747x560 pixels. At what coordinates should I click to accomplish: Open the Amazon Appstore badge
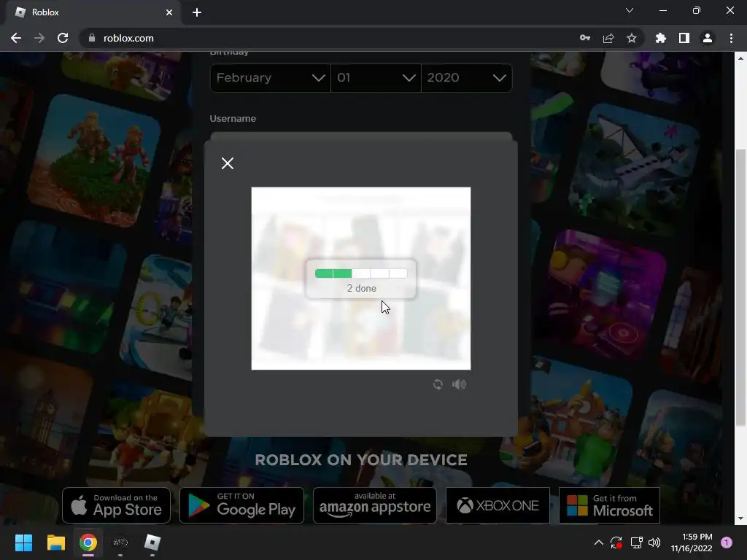[x=374, y=505]
